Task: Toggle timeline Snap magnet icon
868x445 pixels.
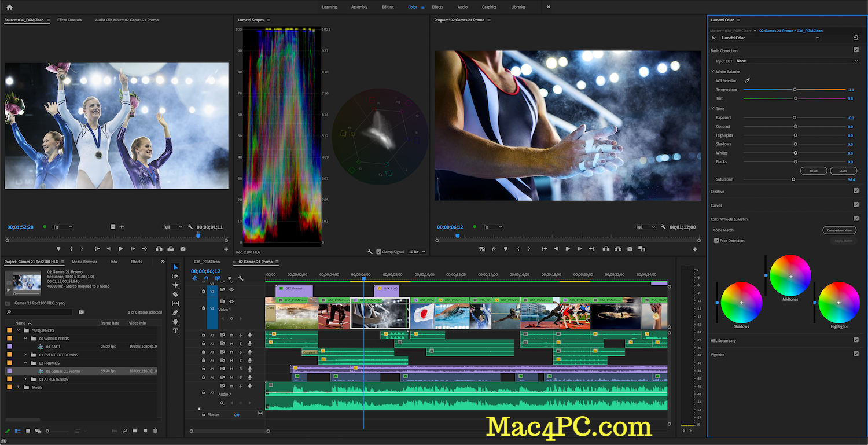Action: (x=206, y=278)
